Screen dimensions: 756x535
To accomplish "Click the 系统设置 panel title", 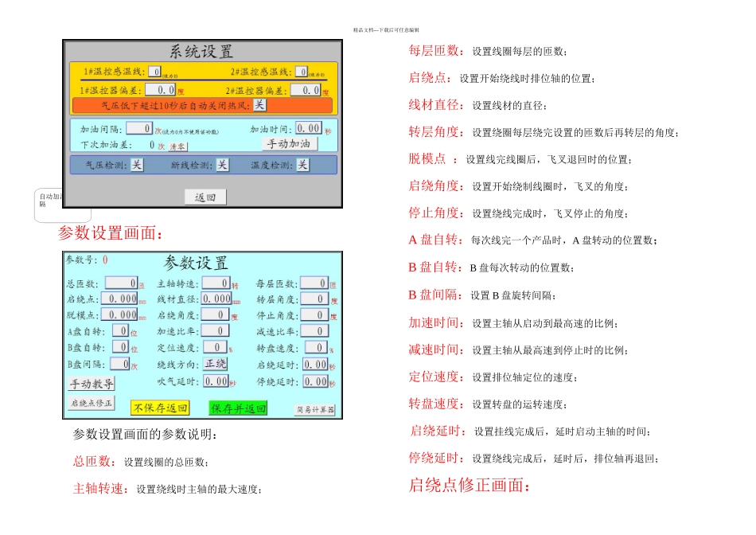I will (201, 52).
